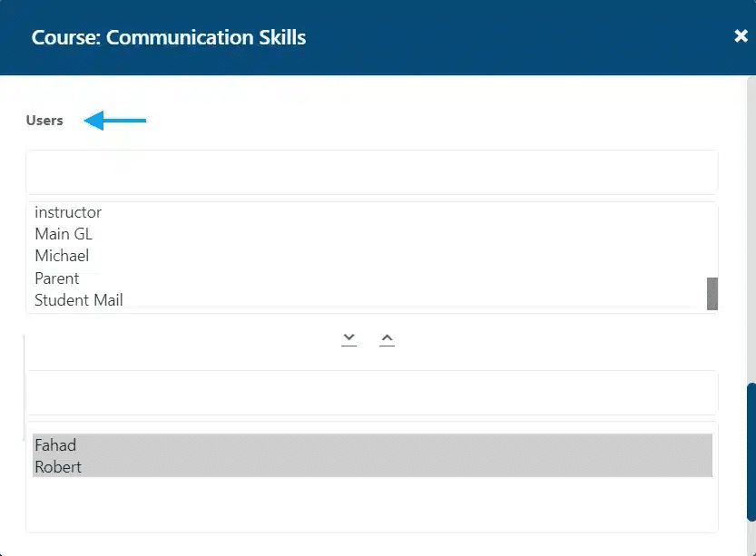The height and width of the screenshot is (556, 756).
Task: Select Main GL in the users list
Action: tap(64, 234)
